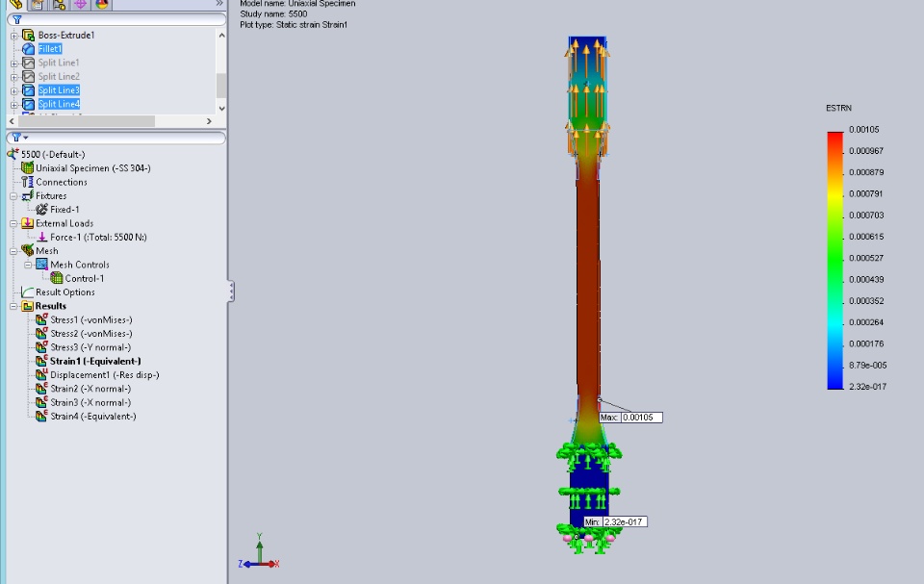Click the side panel collapse handle
The image size is (924, 584).
pyautogui.click(x=231, y=292)
